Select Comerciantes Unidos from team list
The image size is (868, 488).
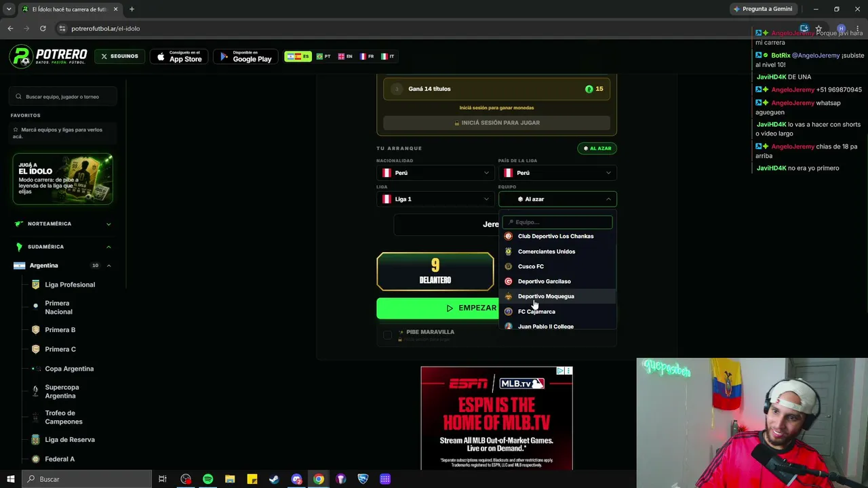(557, 251)
